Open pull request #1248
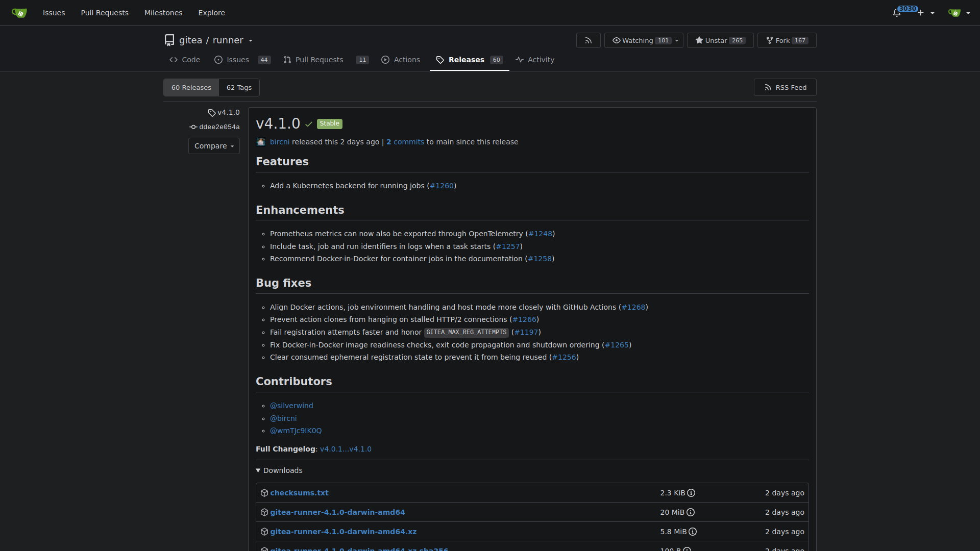 [540, 234]
